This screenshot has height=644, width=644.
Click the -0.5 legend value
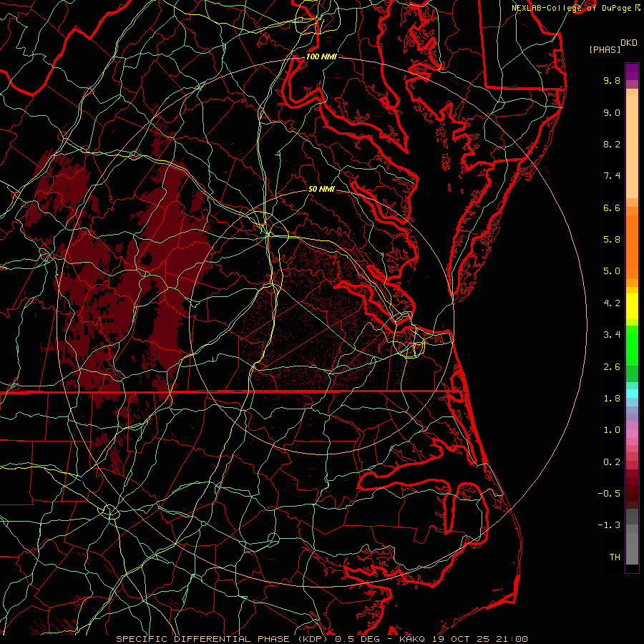(x=609, y=494)
